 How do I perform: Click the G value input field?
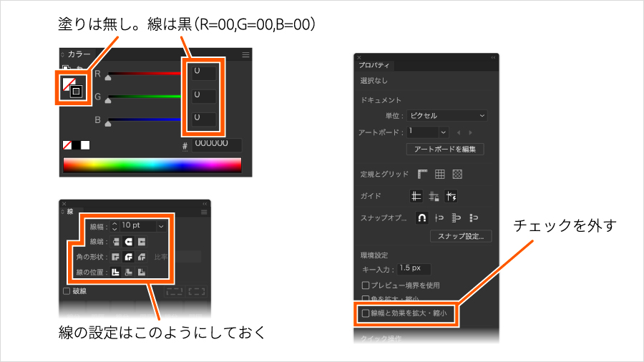[204, 96]
